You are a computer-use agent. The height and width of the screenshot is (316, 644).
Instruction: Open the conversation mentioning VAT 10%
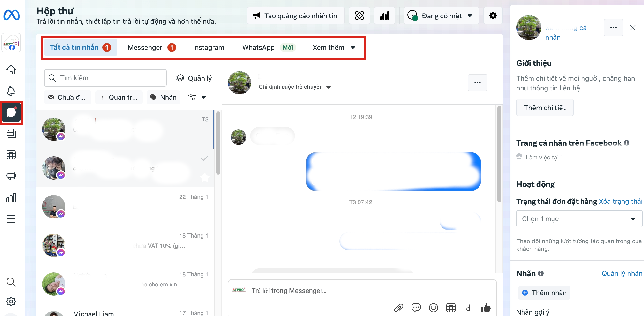(125, 245)
